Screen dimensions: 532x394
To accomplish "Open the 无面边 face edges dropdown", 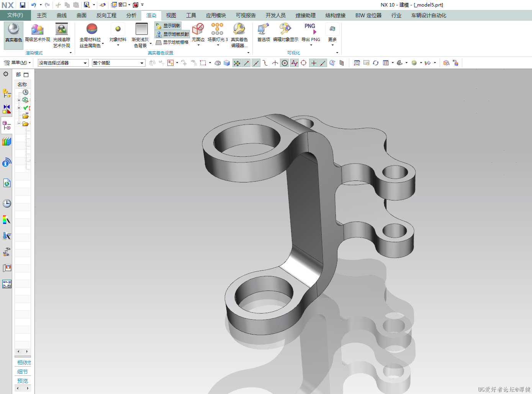I will 198,45.
